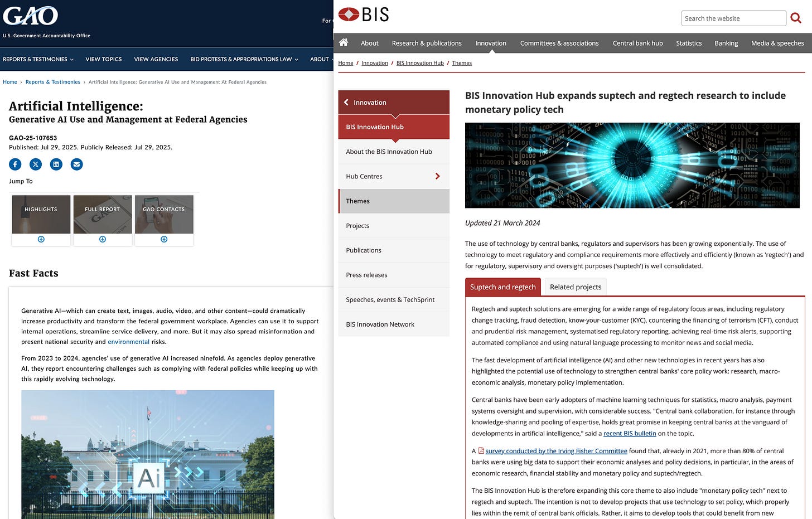
Task: Click the GAO logo
Action: (x=31, y=15)
